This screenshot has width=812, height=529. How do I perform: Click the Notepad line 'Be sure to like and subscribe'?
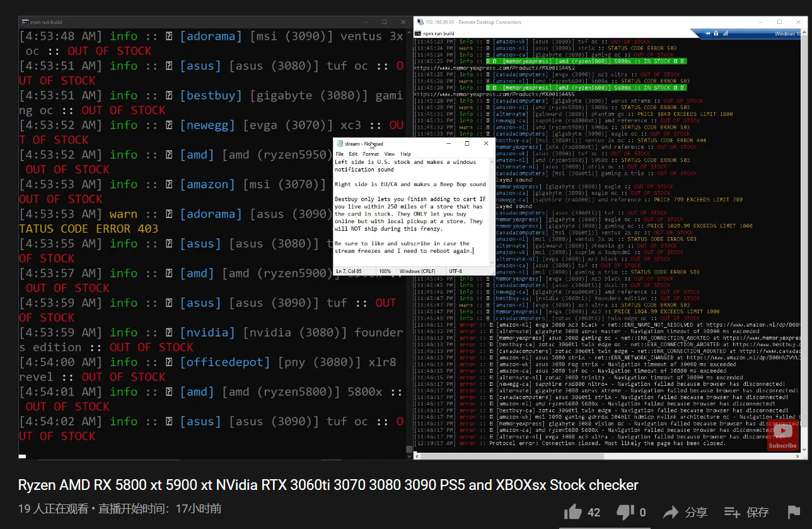coord(402,243)
